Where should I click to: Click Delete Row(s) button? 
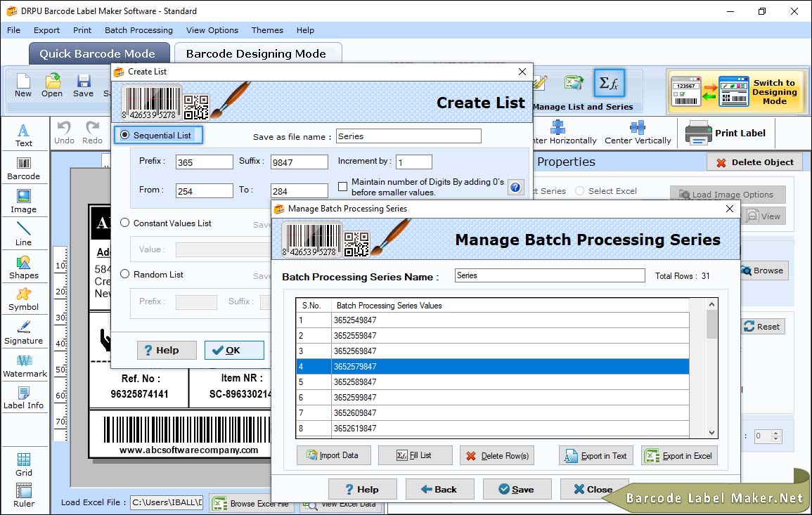click(496, 455)
